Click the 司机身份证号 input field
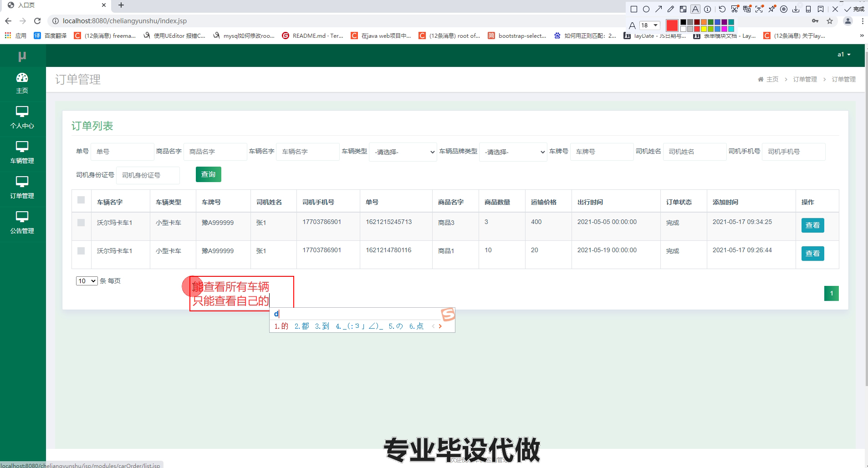This screenshot has width=868, height=468. coord(148,175)
